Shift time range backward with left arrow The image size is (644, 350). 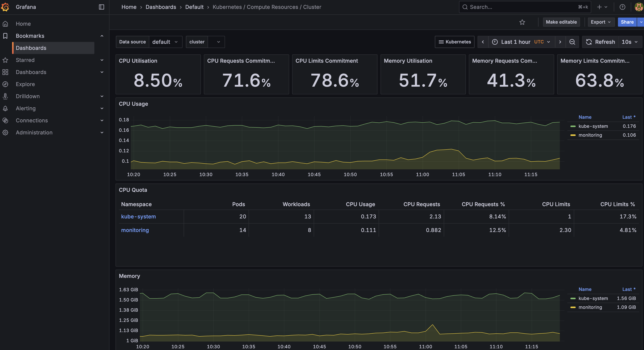(x=483, y=42)
